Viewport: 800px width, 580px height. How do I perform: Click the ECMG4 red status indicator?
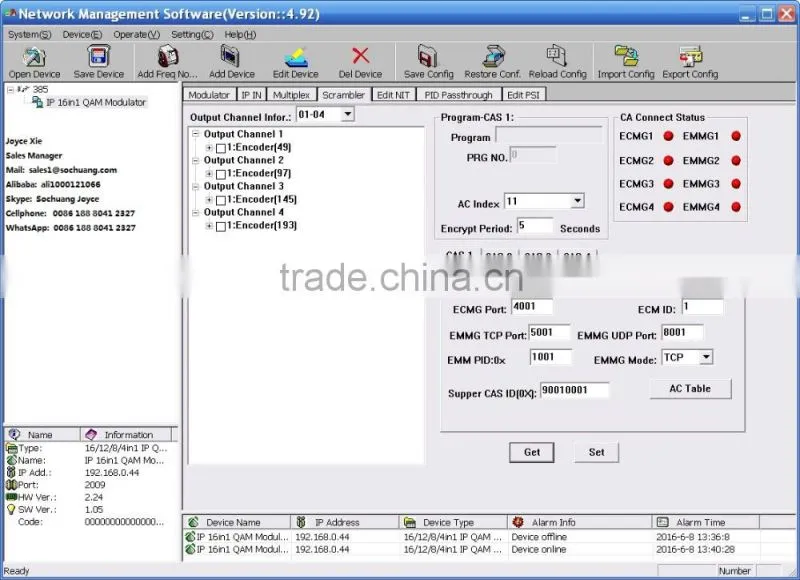click(668, 207)
